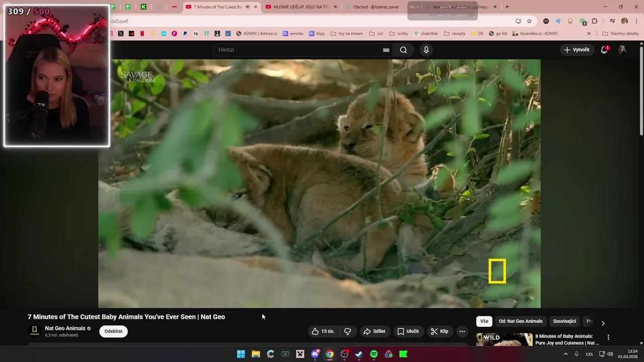Open the X bookmark in bookmarks bar

coord(121,34)
